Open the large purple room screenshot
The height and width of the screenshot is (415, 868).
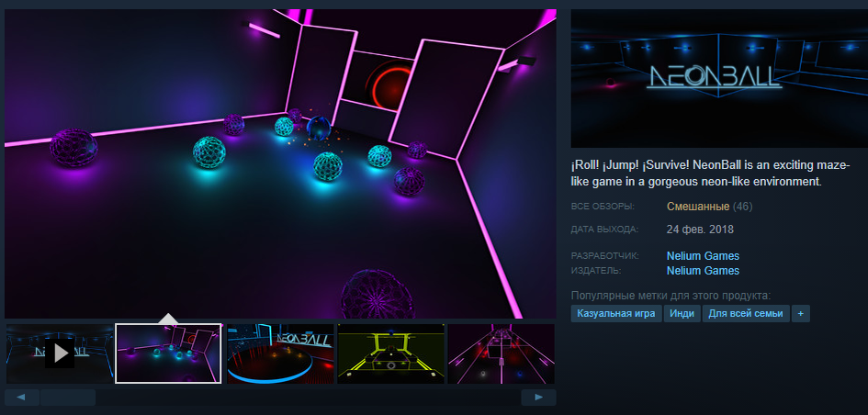(x=280, y=163)
